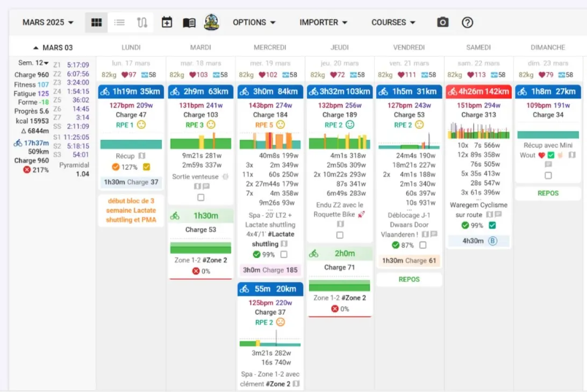Click sad face next to RPE 2 on 55m ride
The width and height of the screenshot is (587, 392).
[x=280, y=322]
